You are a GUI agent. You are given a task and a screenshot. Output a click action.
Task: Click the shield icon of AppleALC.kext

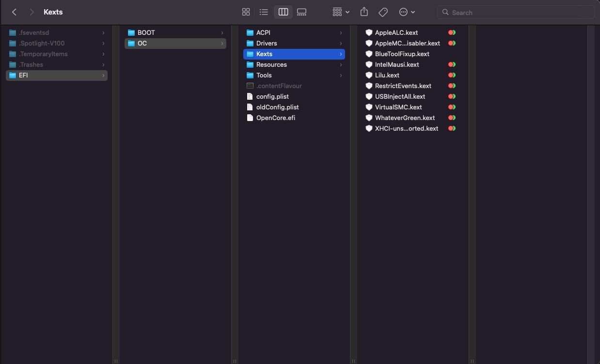point(369,32)
